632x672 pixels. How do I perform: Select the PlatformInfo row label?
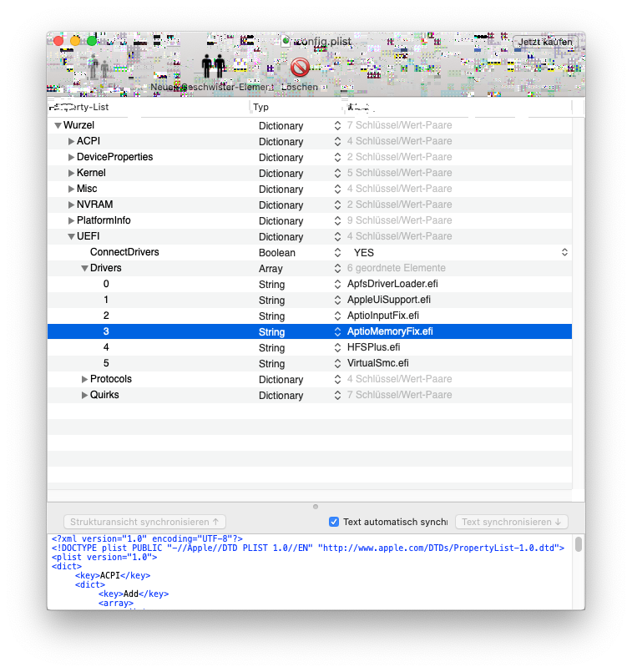(x=104, y=220)
